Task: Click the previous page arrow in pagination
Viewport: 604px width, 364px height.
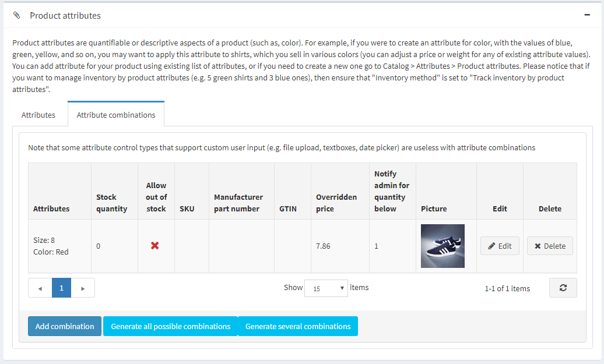Action: [x=40, y=287]
